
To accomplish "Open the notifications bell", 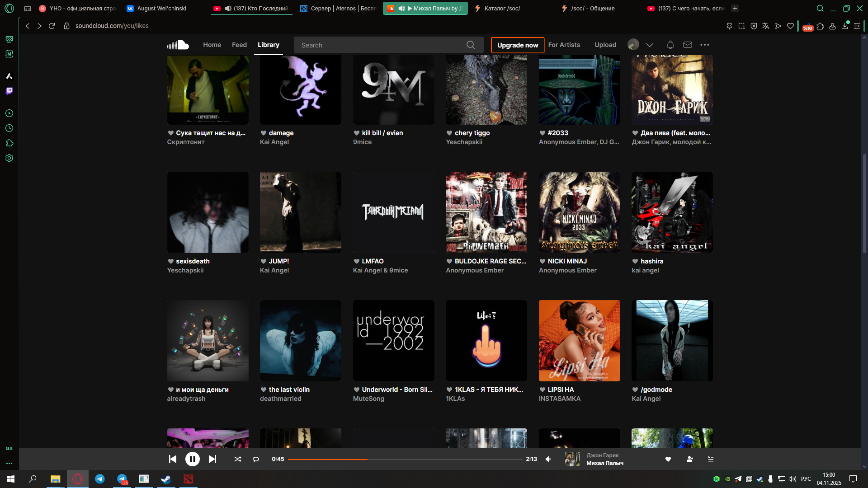I will click(x=670, y=45).
